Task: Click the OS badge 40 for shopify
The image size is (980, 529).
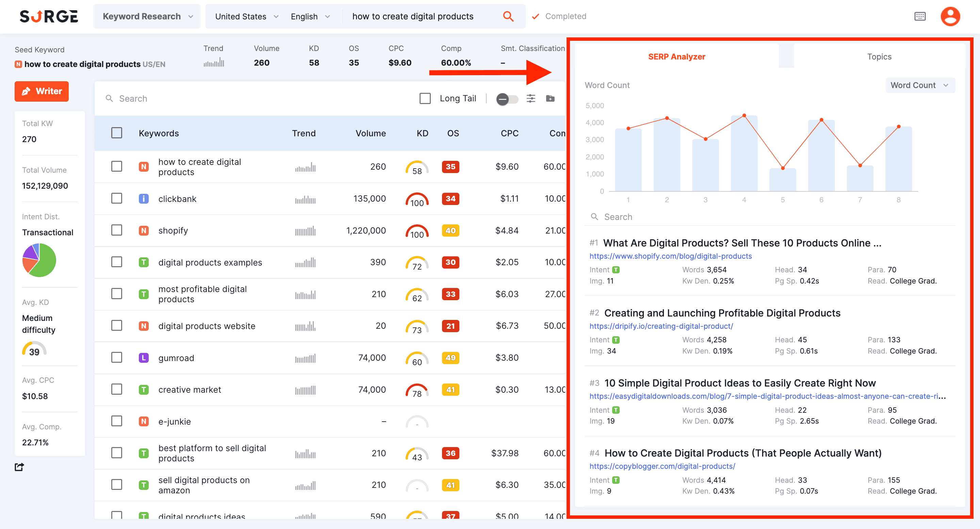Action: [x=451, y=230]
